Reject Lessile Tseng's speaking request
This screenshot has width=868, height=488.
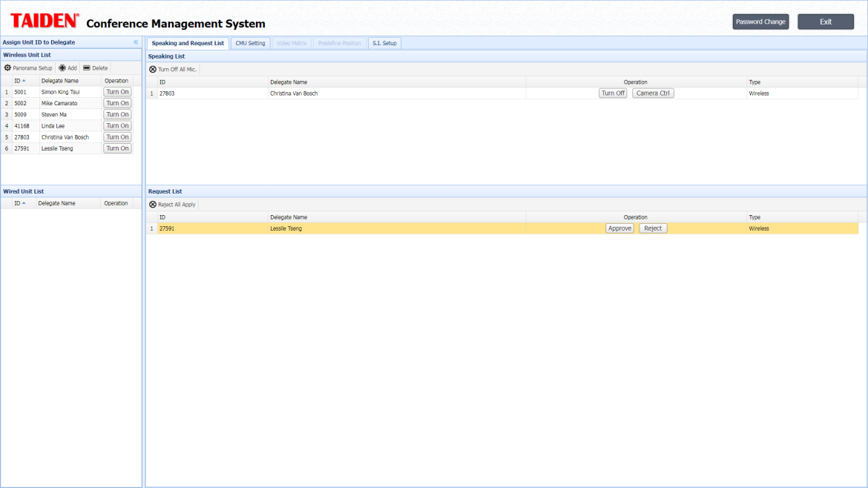pos(653,228)
